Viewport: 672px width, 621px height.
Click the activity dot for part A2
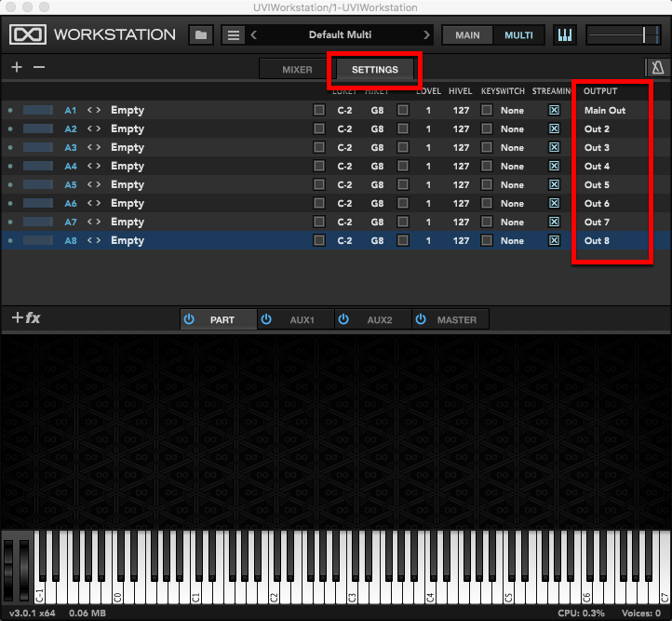tap(10, 128)
